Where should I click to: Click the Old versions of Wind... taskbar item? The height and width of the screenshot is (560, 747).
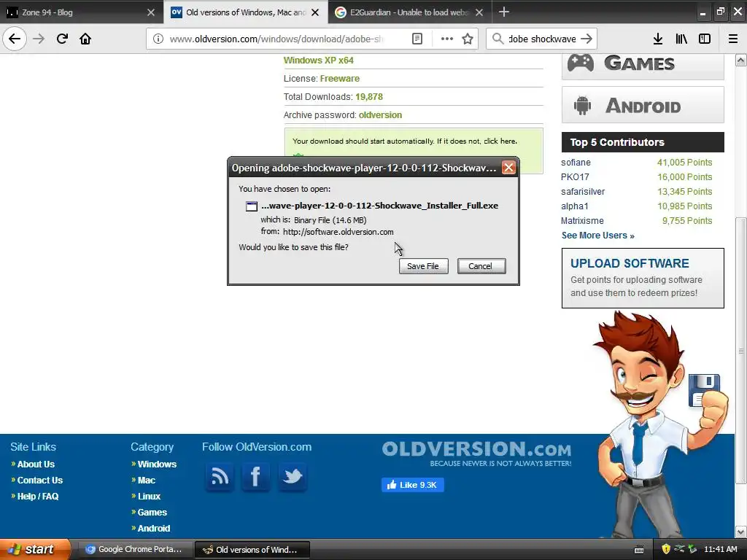tap(252, 550)
